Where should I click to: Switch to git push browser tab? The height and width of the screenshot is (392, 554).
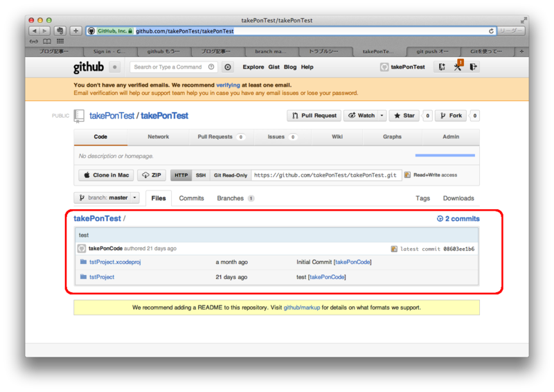point(433,52)
